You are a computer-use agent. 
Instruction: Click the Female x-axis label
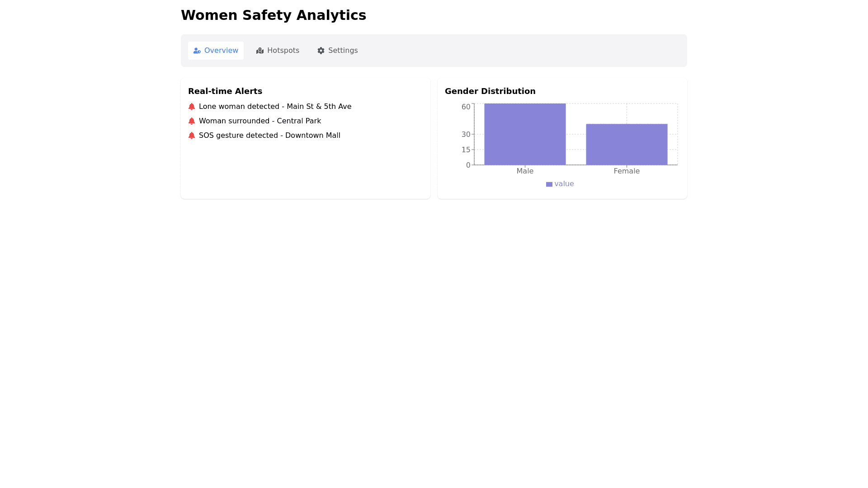tap(627, 171)
